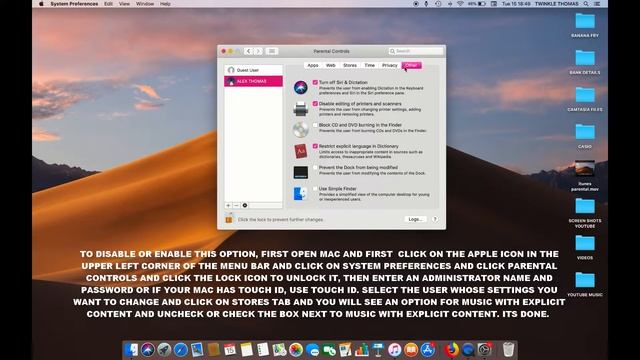The height and width of the screenshot is (360, 640).
Task: Open Books icon in the Dock
Action: (x=411, y=350)
